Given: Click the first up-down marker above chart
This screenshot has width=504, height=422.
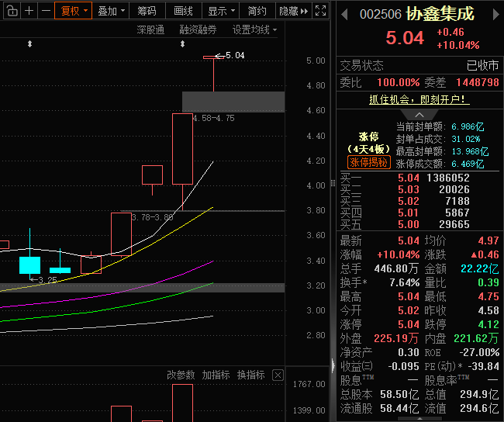Looking at the screenshot, I should (29, 43).
